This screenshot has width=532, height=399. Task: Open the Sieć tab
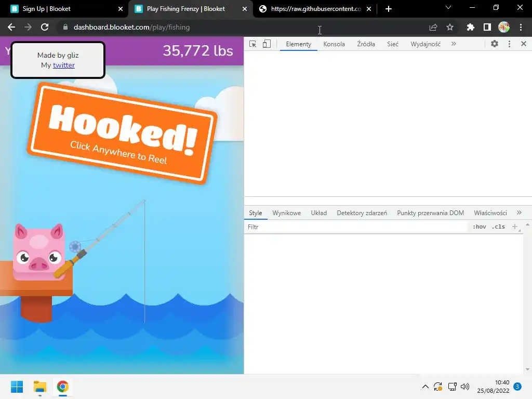point(393,44)
